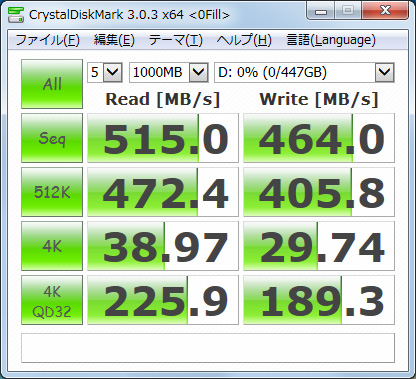Open the 編集(E) menu

click(114, 40)
